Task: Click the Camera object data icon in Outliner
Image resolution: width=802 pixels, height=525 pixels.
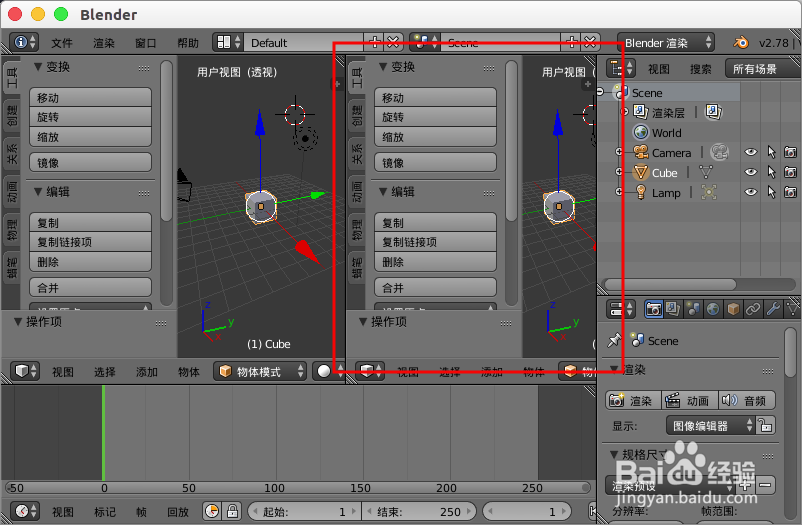Action: pyautogui.click(x=720, y=152)
